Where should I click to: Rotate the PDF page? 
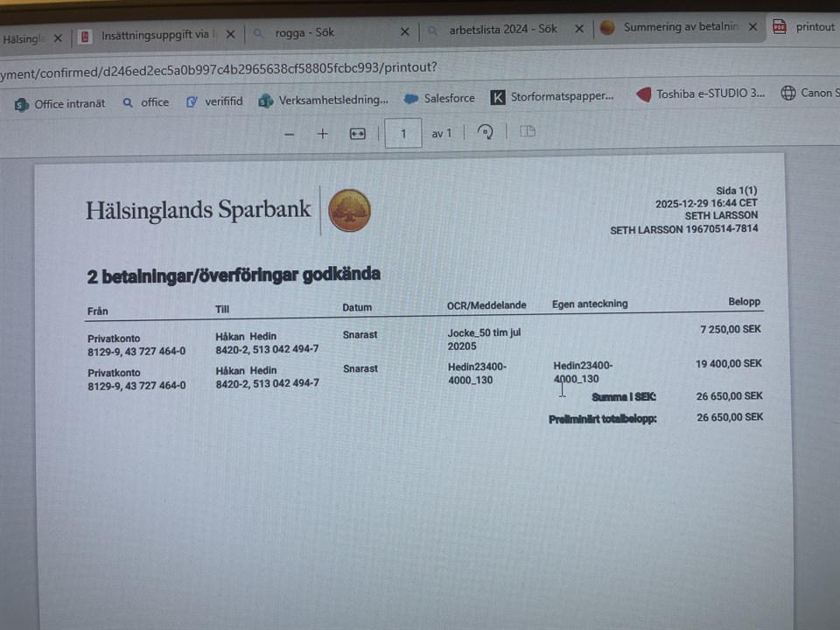[x=486, y=132]
